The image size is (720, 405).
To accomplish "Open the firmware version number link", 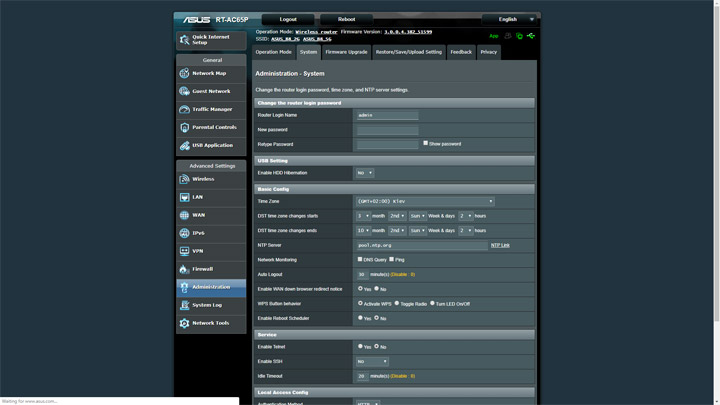I will coord(408,32).
